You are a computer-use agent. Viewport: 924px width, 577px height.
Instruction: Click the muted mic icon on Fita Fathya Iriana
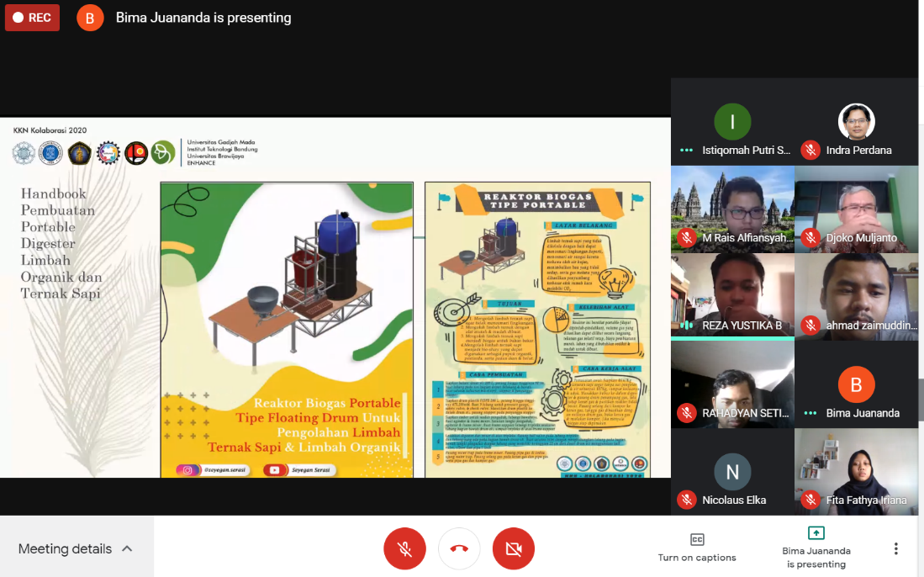pos(810,500)
